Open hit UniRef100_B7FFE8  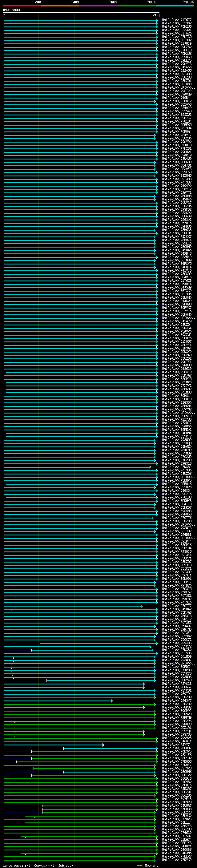tap(177, 50)
